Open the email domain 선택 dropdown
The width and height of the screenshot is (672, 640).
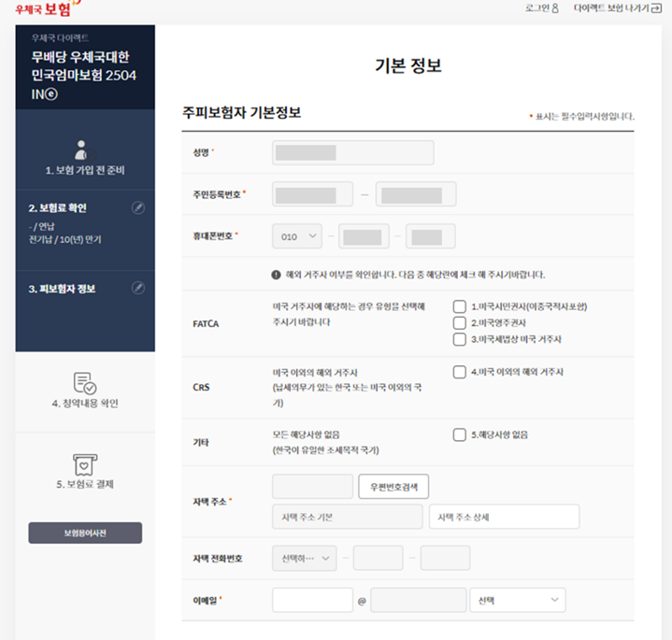[x=518, y=600]
